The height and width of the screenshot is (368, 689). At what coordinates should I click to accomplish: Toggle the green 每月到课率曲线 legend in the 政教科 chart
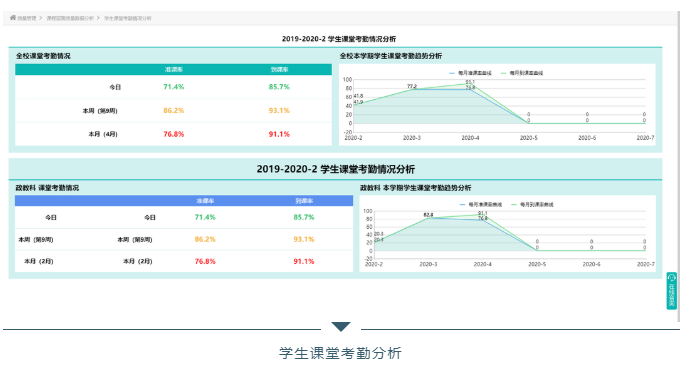[532, 204]
